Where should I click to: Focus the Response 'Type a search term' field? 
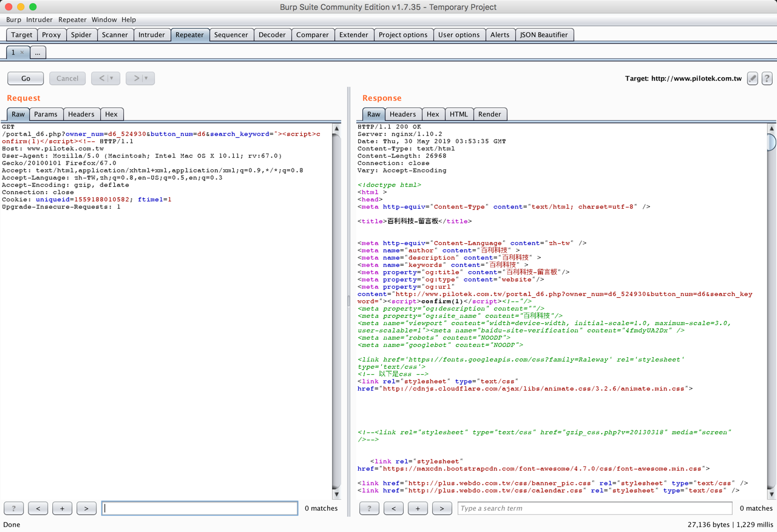coord(595,508)
